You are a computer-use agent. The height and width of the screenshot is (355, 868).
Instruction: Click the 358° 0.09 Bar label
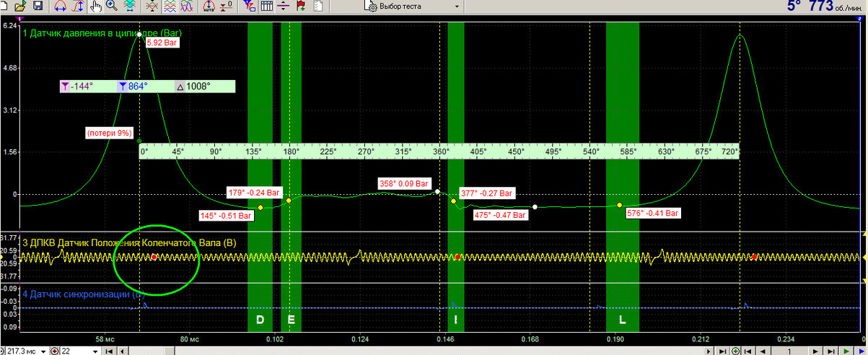(x=405, y=183)
